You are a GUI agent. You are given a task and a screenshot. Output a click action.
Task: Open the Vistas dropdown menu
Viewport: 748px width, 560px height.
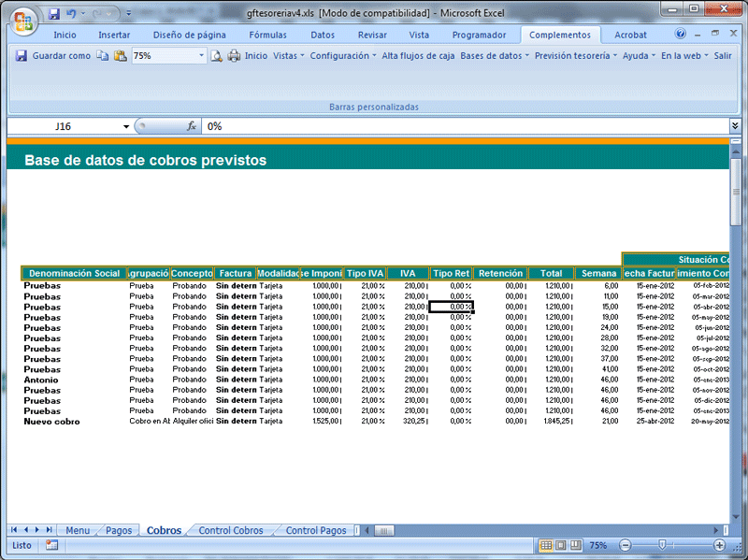click(288, 56)
